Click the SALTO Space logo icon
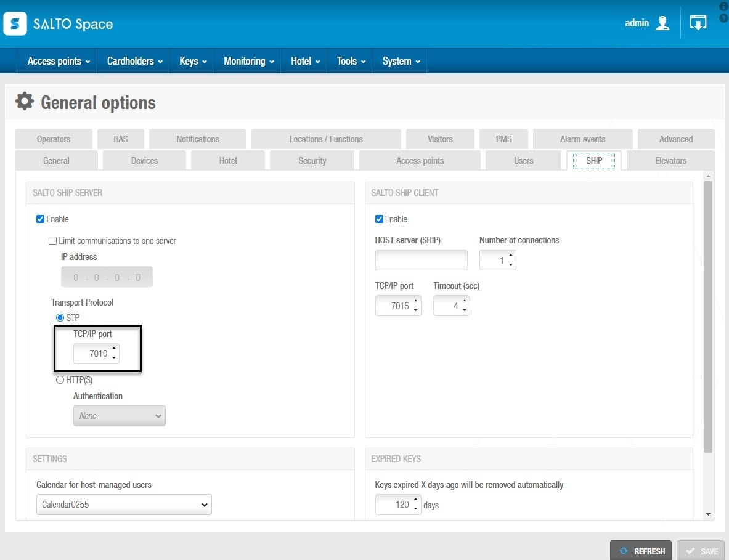729x560 pixels. (15, 23)
